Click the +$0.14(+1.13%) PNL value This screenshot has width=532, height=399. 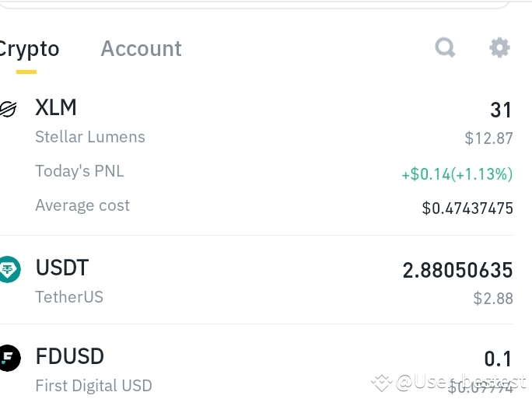point(457,174)
